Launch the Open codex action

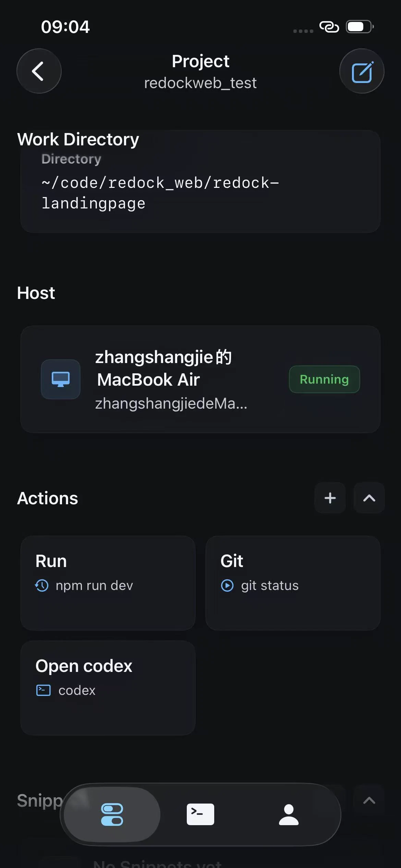(x=108, y=688)
